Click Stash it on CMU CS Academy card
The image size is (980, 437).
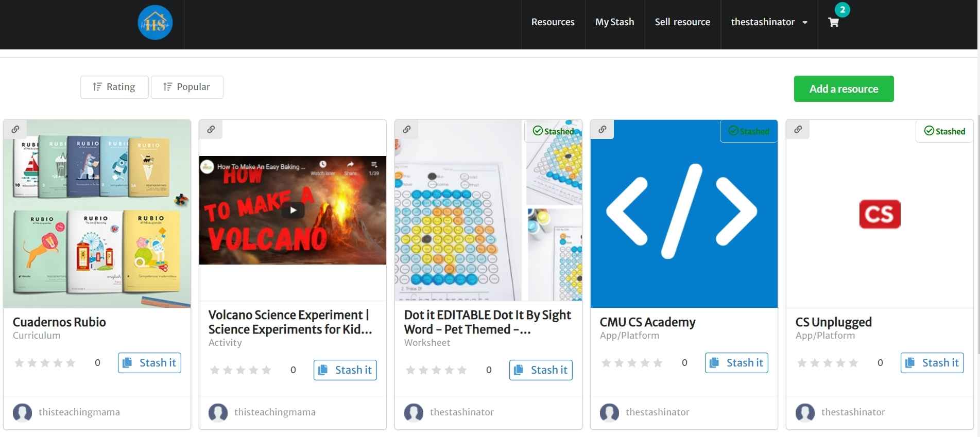(x=736, y=363)
